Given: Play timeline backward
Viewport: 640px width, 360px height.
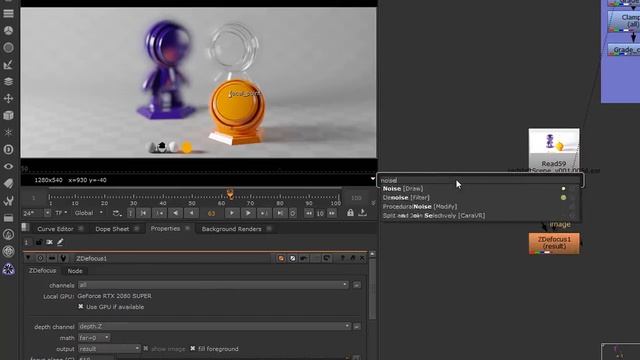Looking at the screenshot, I should [x=176, y=213].
